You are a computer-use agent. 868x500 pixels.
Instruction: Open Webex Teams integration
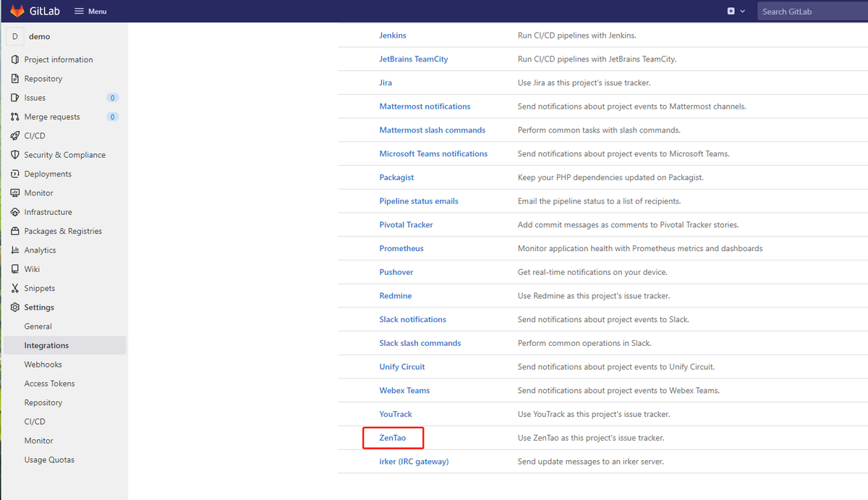coord(404,390)
